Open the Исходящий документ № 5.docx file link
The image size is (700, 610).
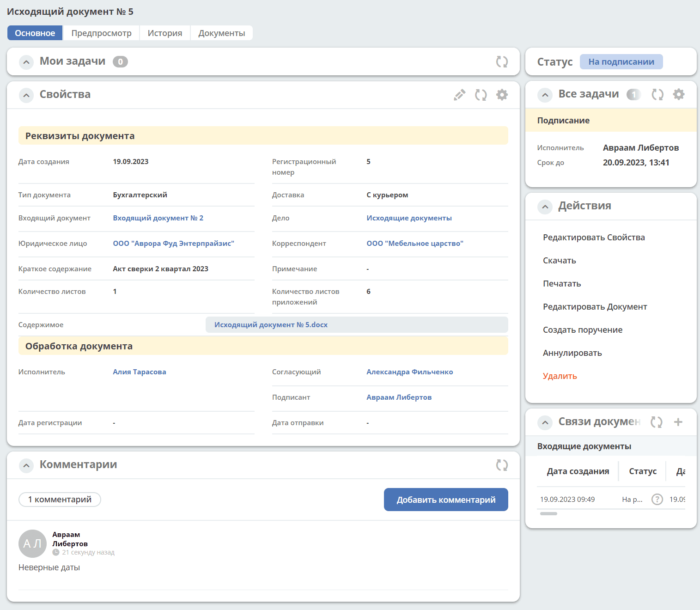click(x=271, y=325)
